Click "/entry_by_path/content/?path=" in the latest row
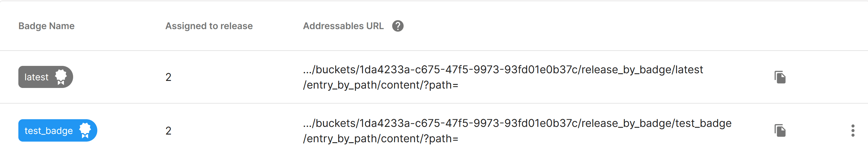 [380, 85]
